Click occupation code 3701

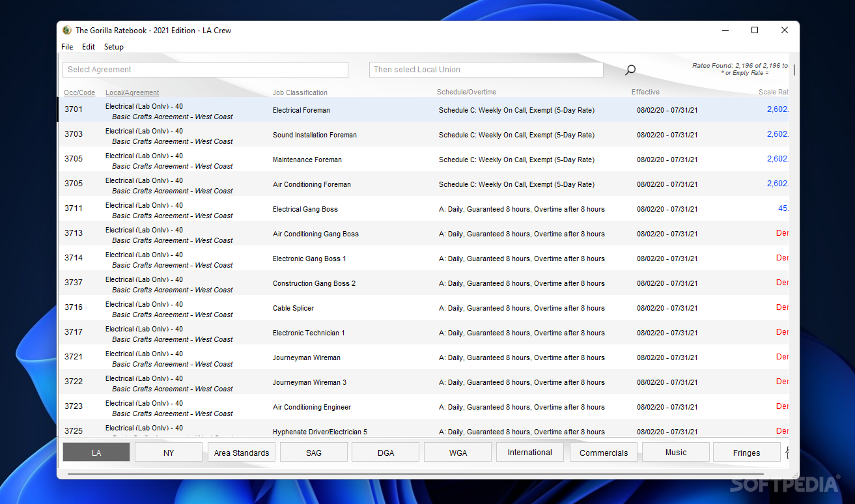tap(74, 109)
